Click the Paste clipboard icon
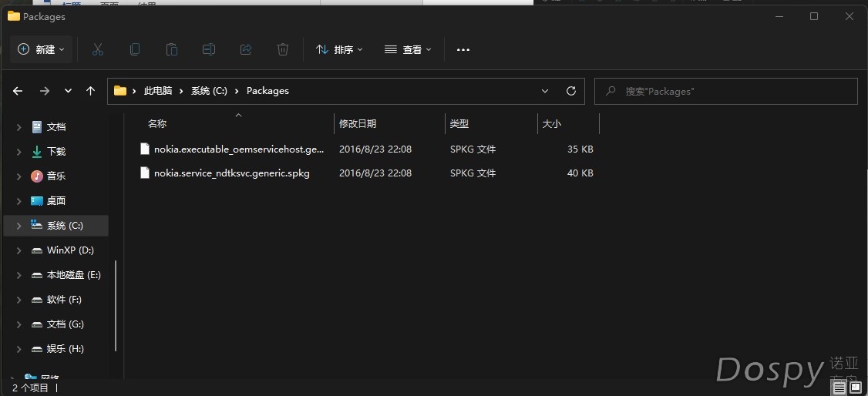The height and width of the screenshot is (396, 868). [x=172, y=49]
